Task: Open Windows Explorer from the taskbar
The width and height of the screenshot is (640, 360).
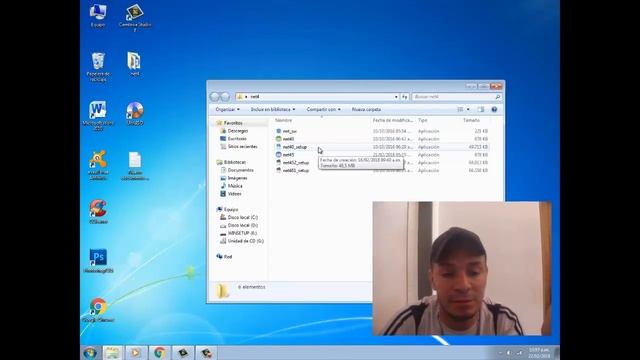Action: point(112,353)
